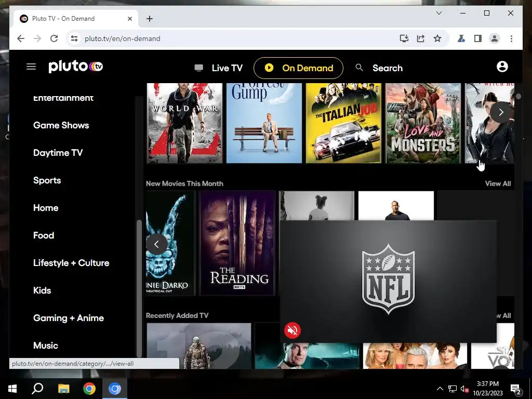Open Windows taskbar search
The height and width of the screenshot is (399, 532).
point(37,389)
